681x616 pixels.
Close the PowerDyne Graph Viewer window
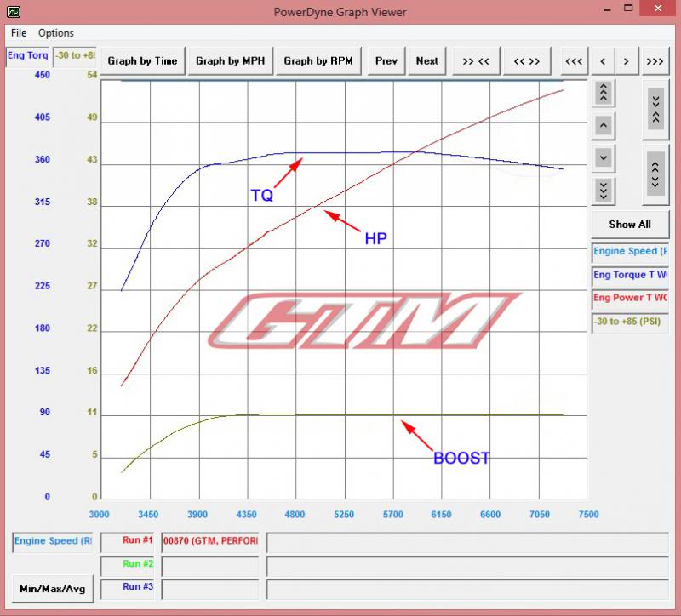pyautogui.click(x=658, y=9)
